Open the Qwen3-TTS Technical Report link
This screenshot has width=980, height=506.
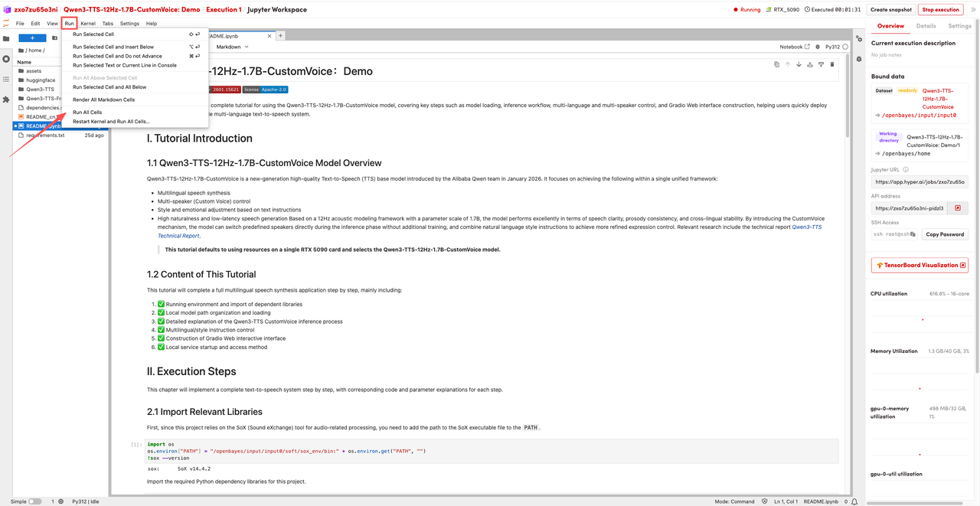pos(806,227)
